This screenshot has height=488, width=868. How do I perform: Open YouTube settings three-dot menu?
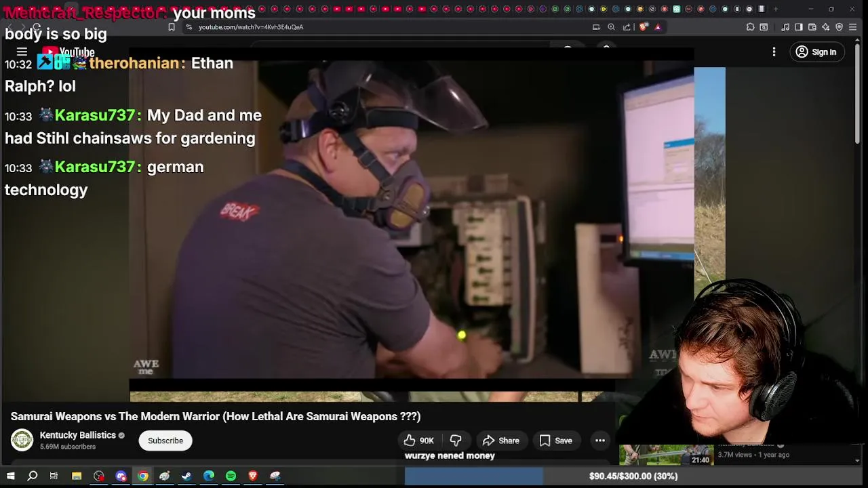point(774,52)
